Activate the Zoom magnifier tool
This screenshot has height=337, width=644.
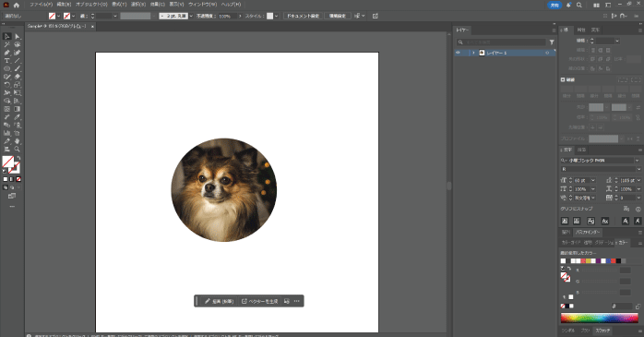coord(18,149)
